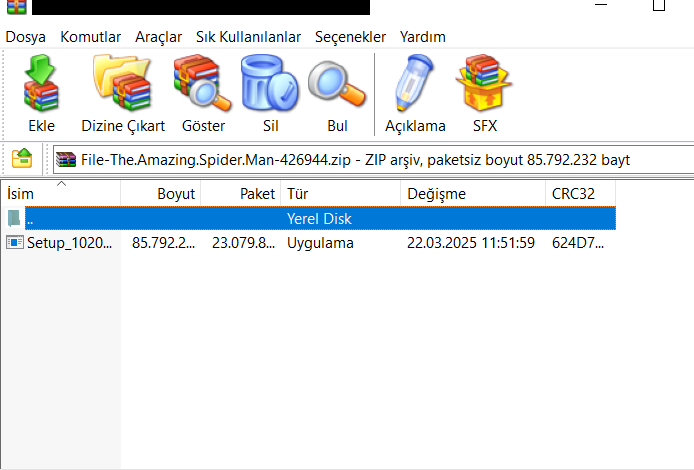
Task: Go up one folder level icon
Action: click(22, 158)
